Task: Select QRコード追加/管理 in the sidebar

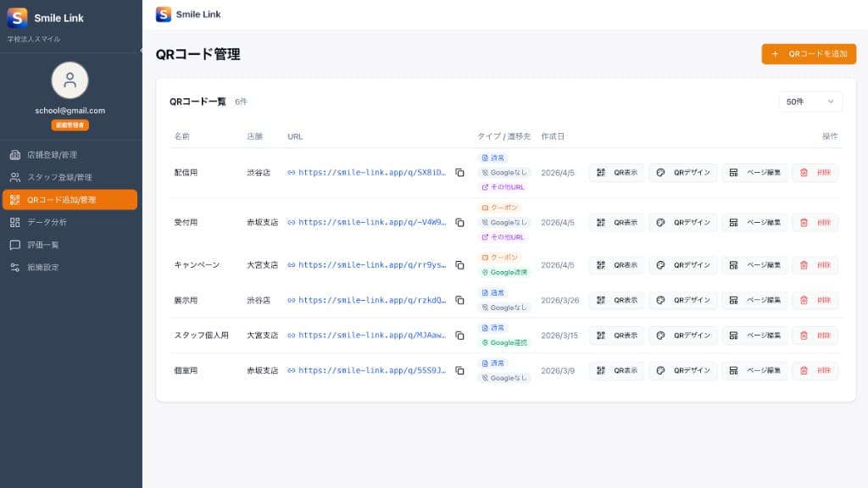Action: (14, 200)
